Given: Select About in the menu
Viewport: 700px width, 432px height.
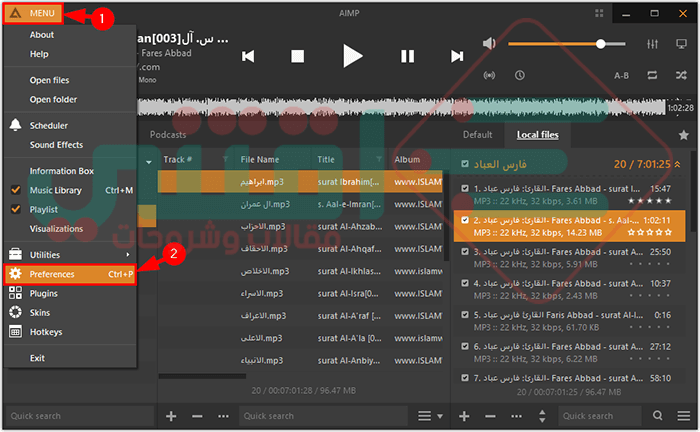Looking at the screenshot, I should tap(42, 35).
